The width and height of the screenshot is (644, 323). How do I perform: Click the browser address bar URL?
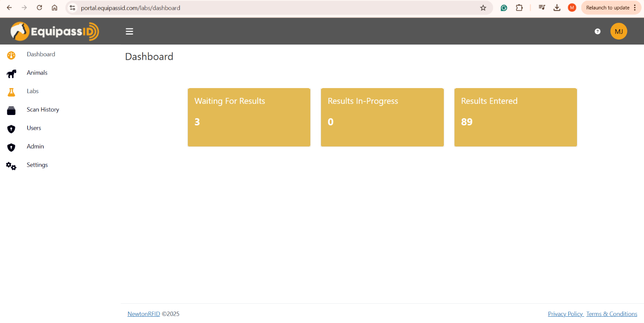pos(130,8)
